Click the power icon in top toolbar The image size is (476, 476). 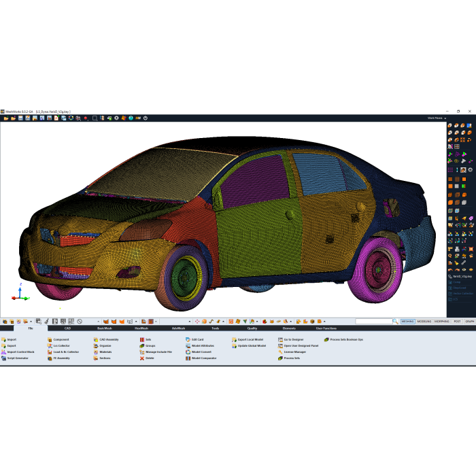(x=145, y=118)
